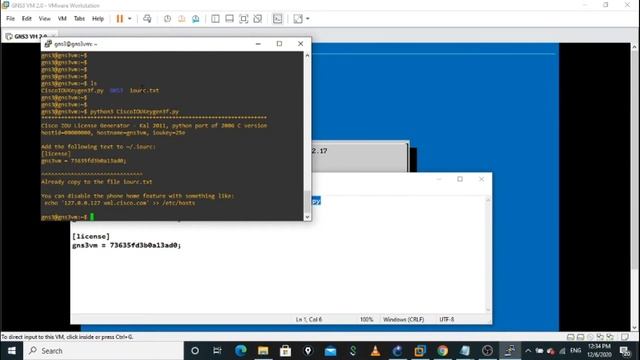
Task: Open OBS Studio from the taskbar
Action: 487,351
